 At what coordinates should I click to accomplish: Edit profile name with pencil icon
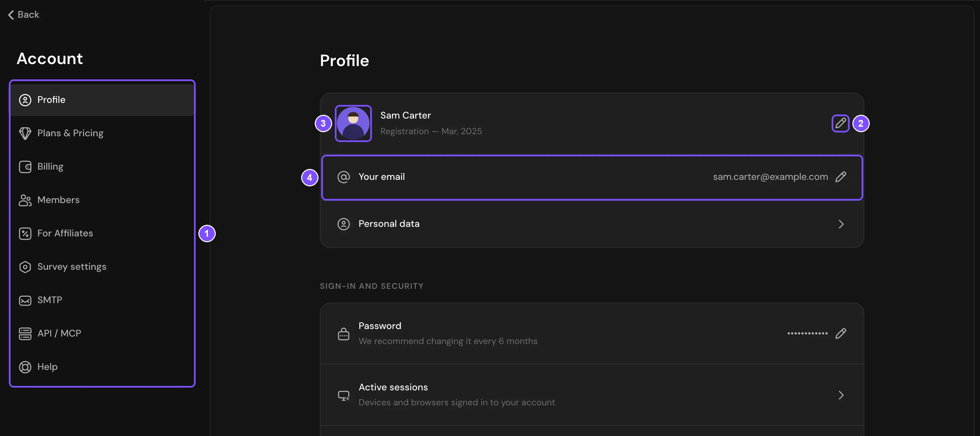pos(840,123)
